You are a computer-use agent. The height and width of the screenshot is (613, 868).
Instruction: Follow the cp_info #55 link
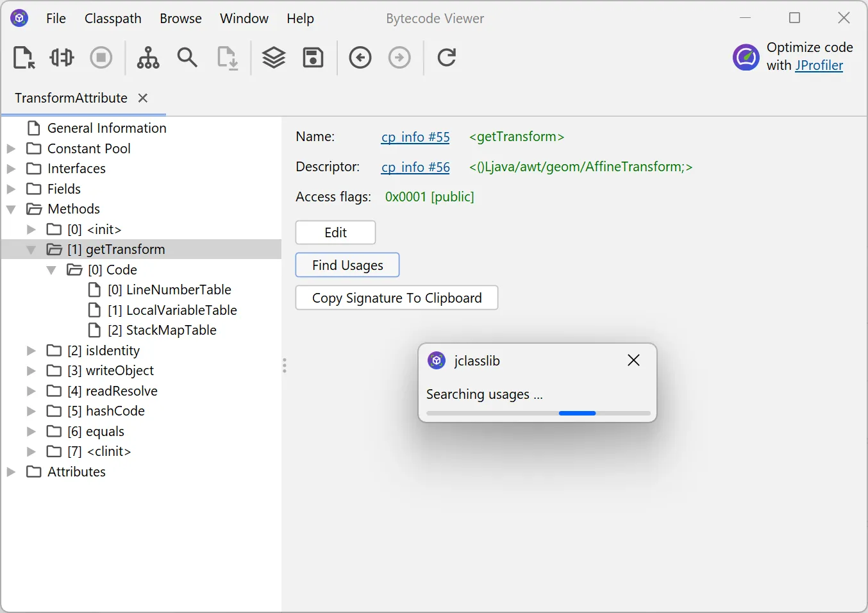(415, 137)
